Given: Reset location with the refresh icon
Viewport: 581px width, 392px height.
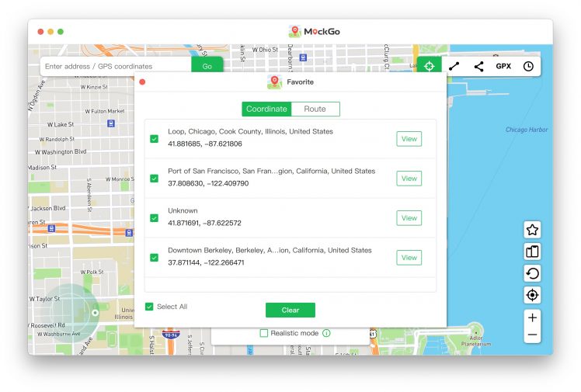Looking at the screenshot, I should [532, 273].
